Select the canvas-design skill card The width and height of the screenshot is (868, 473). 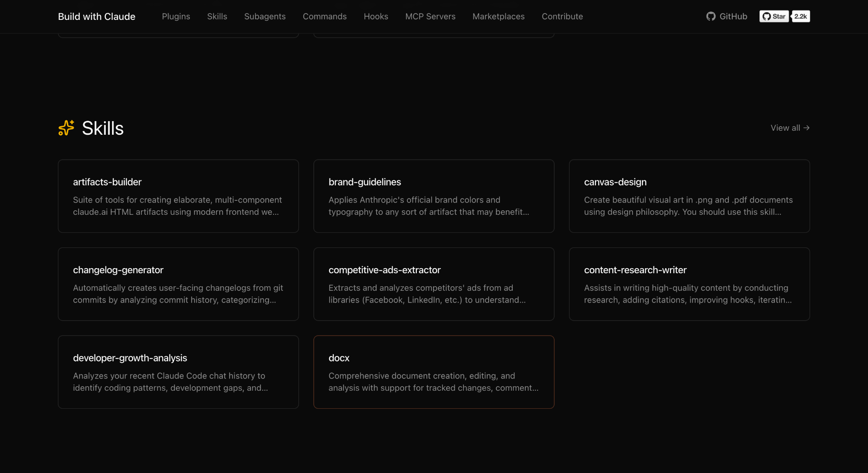(689, 196)
